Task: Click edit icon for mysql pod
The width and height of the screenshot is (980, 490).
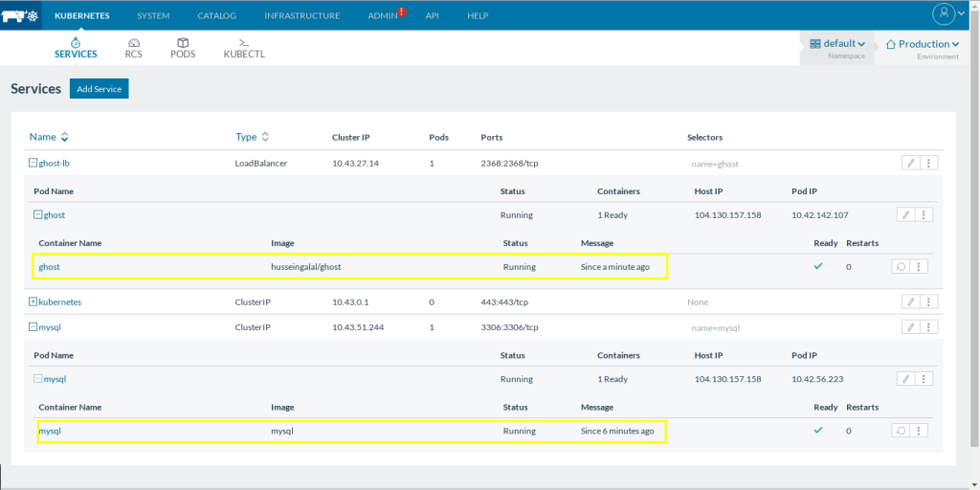Action: coord(905,379)
